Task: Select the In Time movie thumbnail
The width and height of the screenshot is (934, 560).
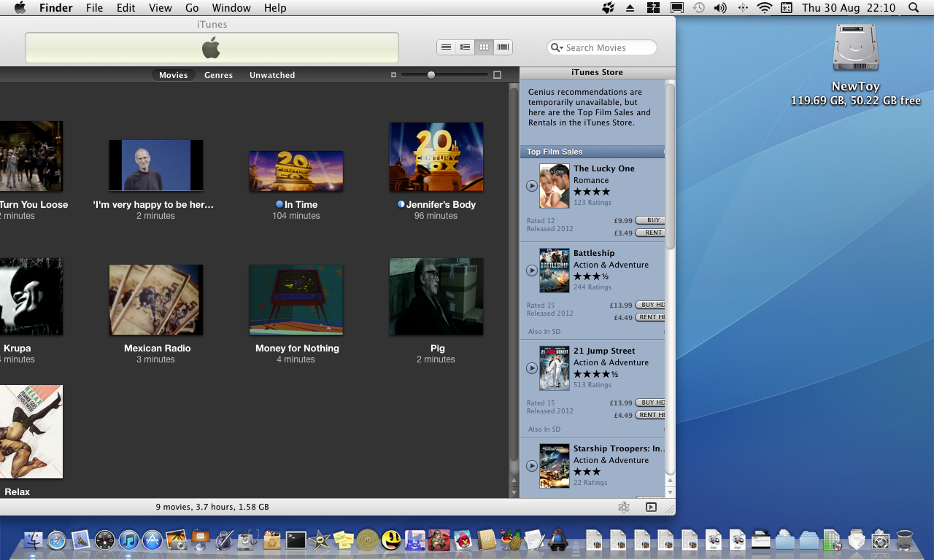Action: click(x=296, y=171)
